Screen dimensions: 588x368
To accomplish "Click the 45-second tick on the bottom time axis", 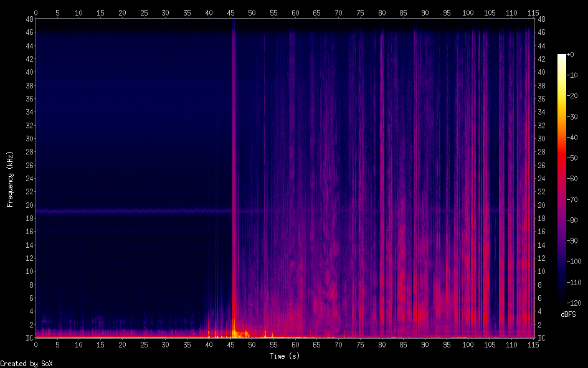I will [230, 345].
